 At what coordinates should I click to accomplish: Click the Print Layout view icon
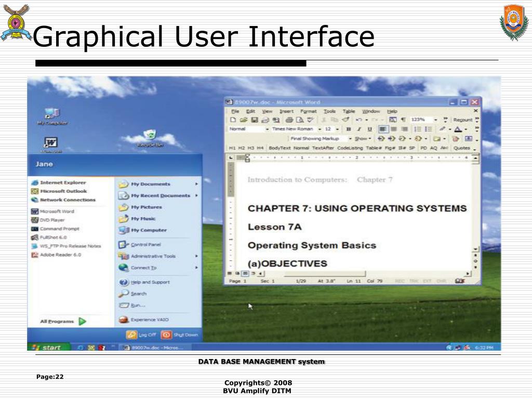click(x=245, y=273)
